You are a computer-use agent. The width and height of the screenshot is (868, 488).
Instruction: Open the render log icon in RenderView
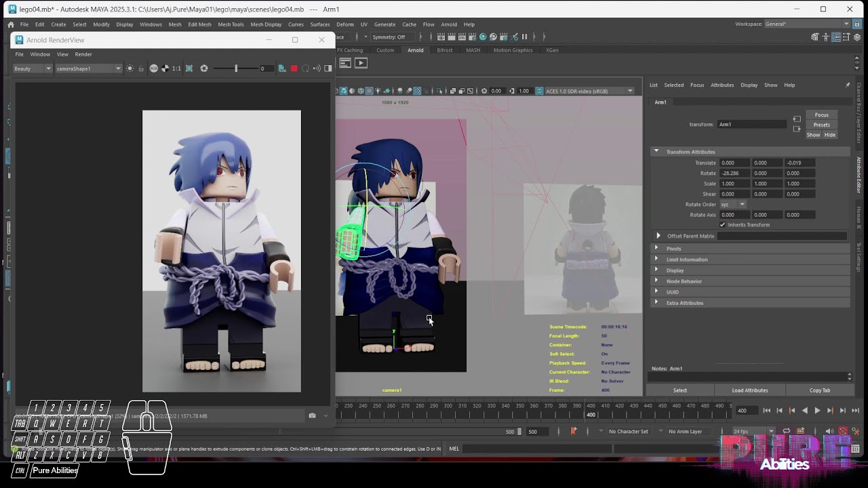tap(282, 68)
